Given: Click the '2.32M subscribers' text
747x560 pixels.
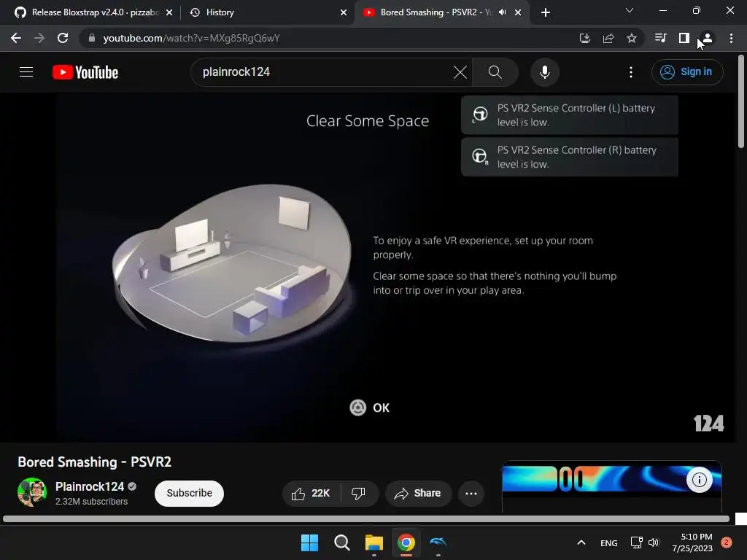Looking at the screenshot, I should (x=91, y=502).
